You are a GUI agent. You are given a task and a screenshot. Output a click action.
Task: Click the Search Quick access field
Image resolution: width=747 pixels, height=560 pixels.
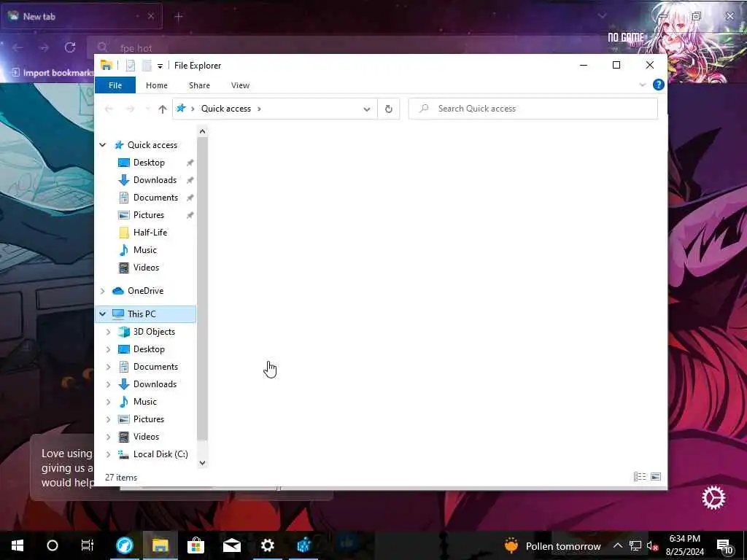(533, 109)
